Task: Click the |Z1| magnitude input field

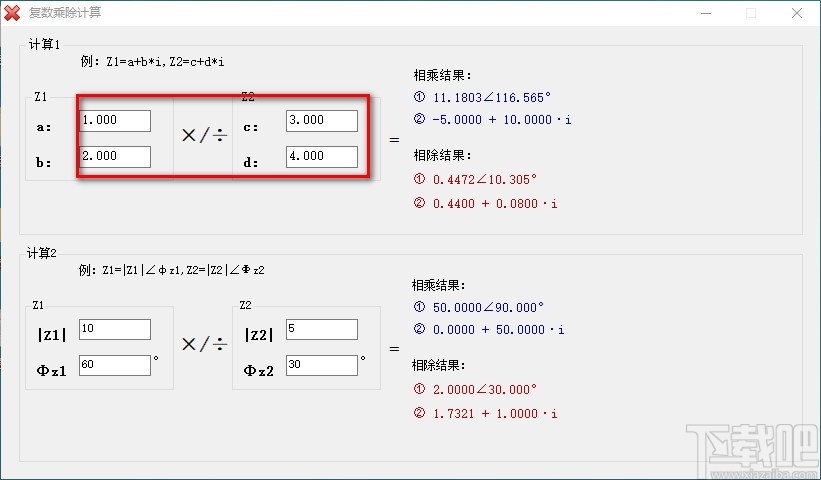Action: tap(115, 329)
